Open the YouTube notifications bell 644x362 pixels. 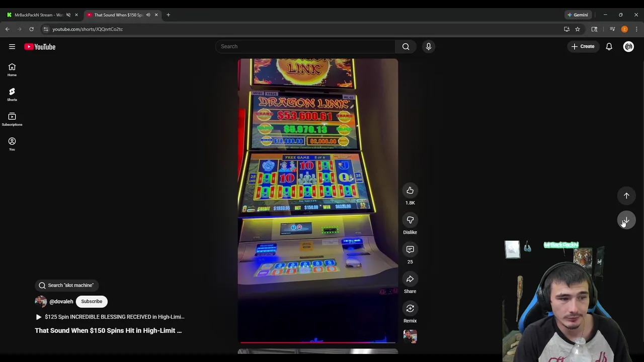609,47
